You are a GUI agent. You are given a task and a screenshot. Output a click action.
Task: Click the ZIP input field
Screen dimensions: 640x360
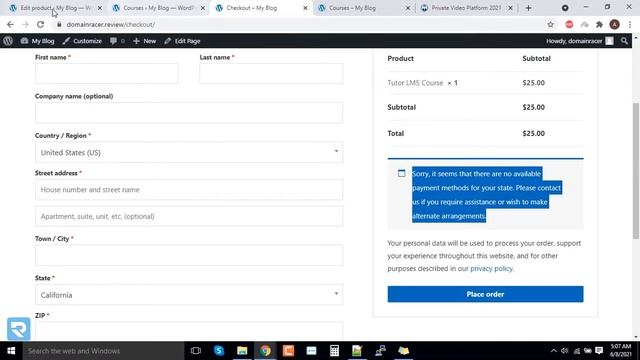coord(189,331)
